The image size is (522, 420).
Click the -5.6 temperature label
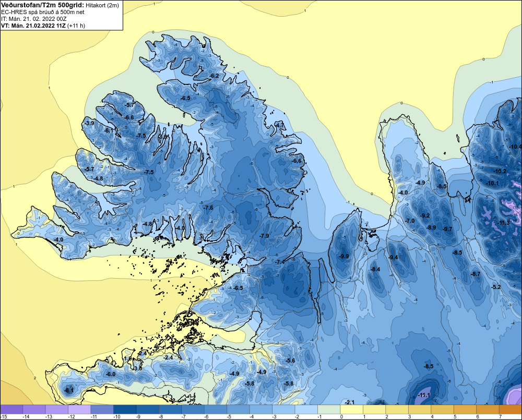[x=290, y=361]
